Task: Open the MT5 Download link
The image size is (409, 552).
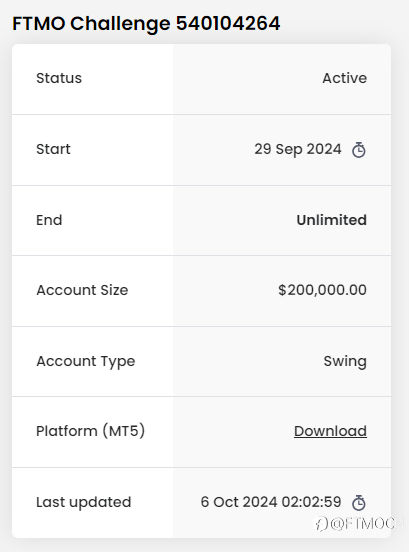Action: (x=330, y=431)
